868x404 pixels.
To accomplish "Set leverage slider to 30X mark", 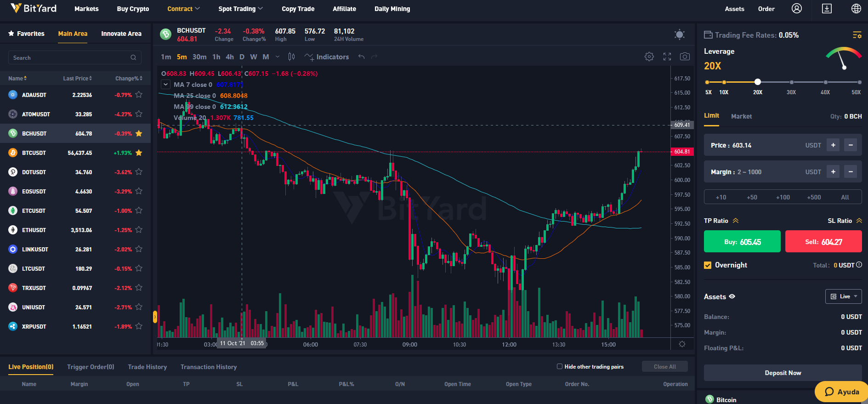I will click(791, 82).
